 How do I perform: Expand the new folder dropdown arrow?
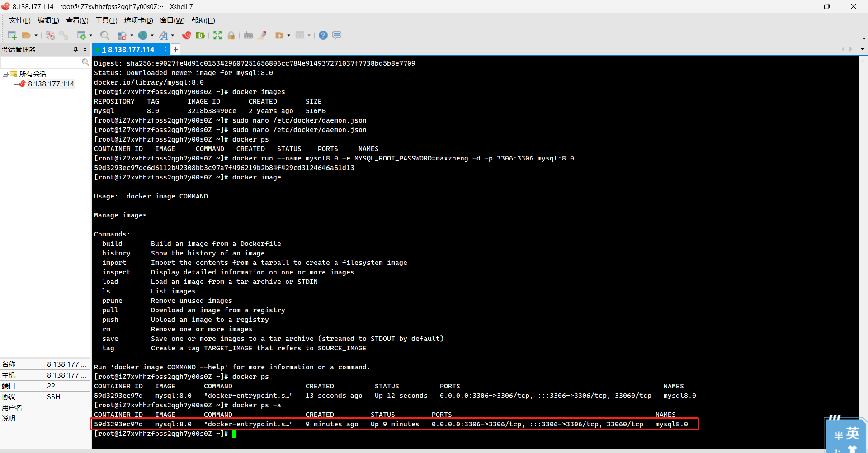[288, 35]
